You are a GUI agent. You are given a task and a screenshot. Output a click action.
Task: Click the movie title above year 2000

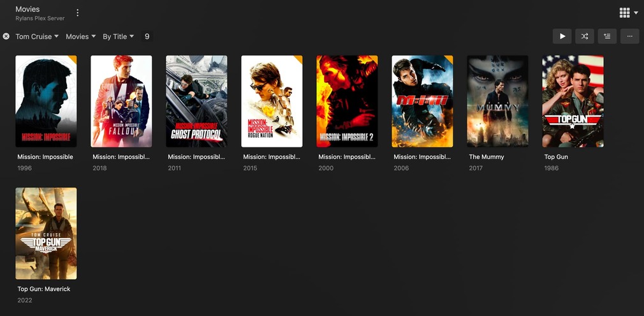(x=347, y=157)
